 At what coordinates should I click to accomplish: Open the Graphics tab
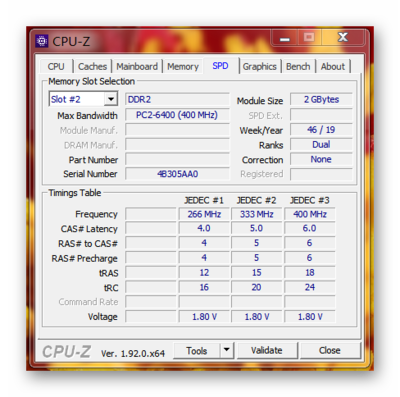[259, 66]
